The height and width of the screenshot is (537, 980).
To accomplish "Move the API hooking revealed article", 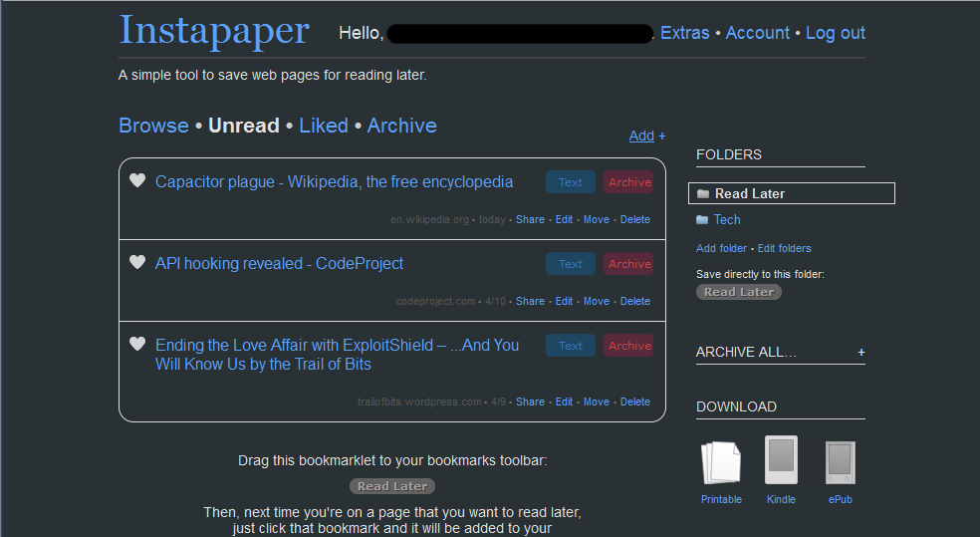I will coord(597,301).
